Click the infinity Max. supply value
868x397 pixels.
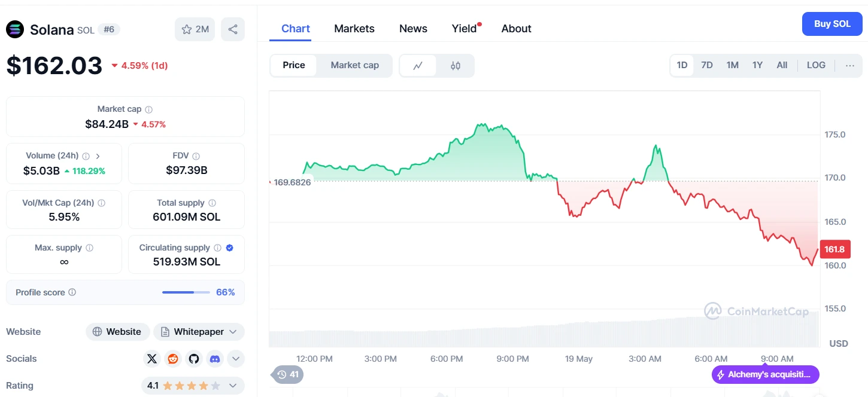point(64,262)
